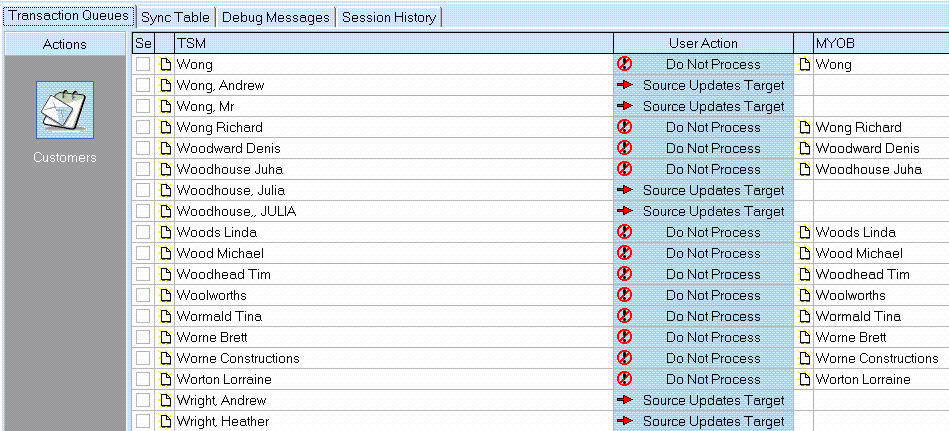Click the document icon beside Worne Constructions

click(166, 359)
